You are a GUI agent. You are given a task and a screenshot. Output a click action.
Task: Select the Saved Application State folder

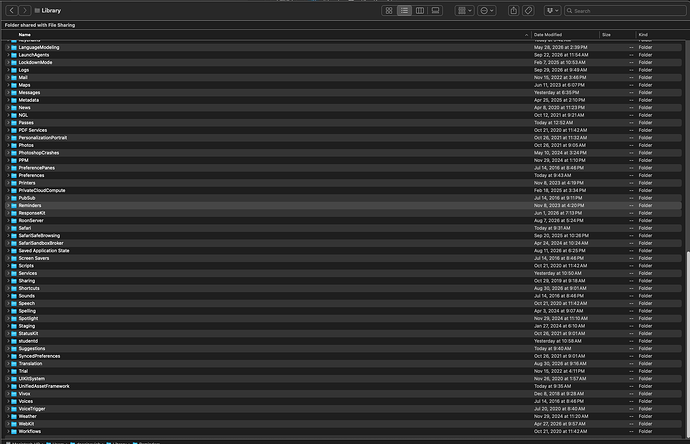coord(44,250)
